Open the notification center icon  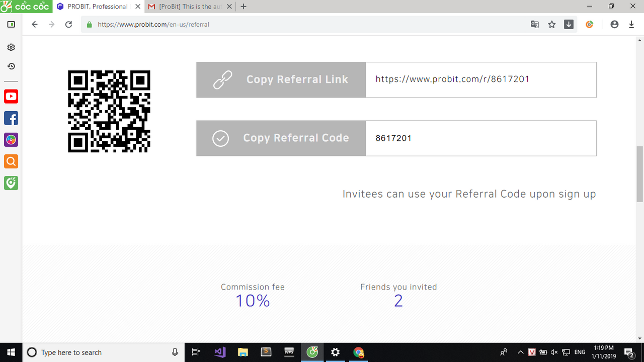tap(629, 352)
